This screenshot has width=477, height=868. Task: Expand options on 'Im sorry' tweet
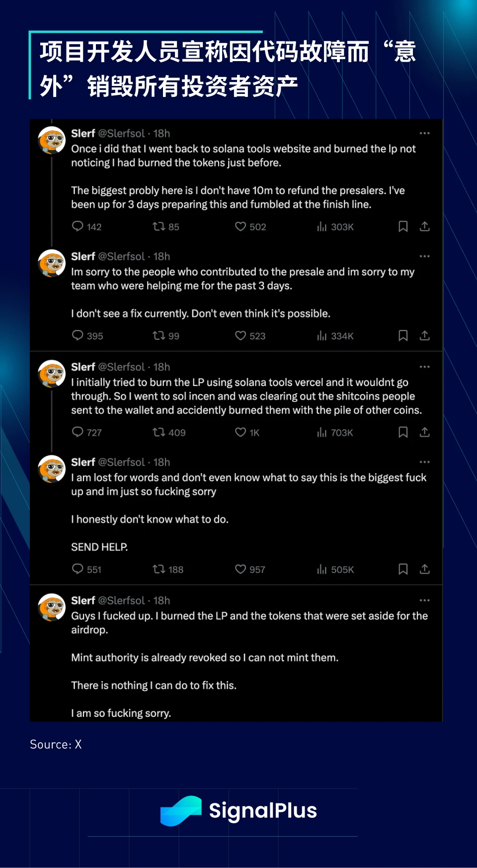[x=424, y=256]
